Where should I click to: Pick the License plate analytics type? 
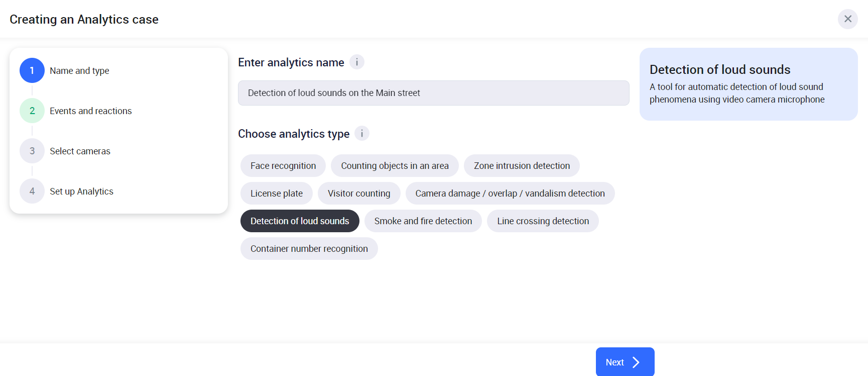[277, 194]
